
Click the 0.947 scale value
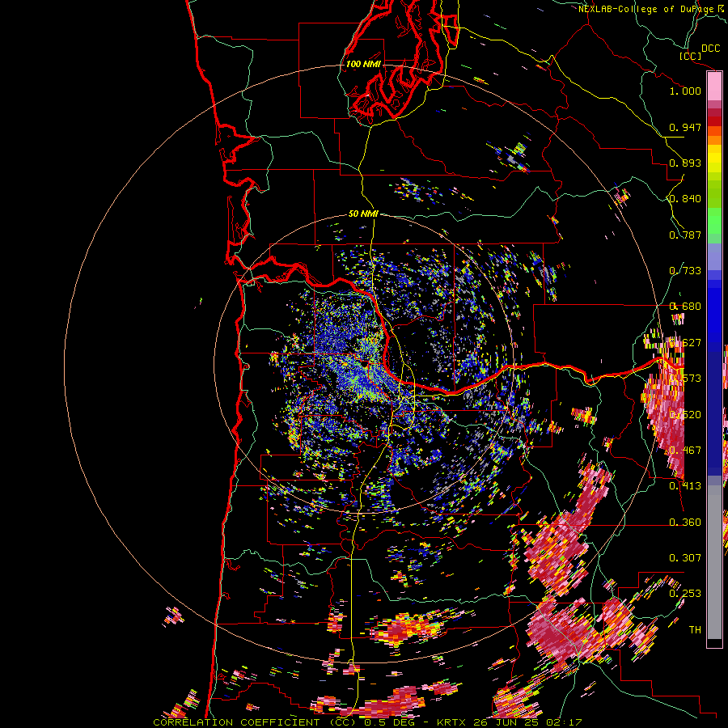tap(685, 127)
